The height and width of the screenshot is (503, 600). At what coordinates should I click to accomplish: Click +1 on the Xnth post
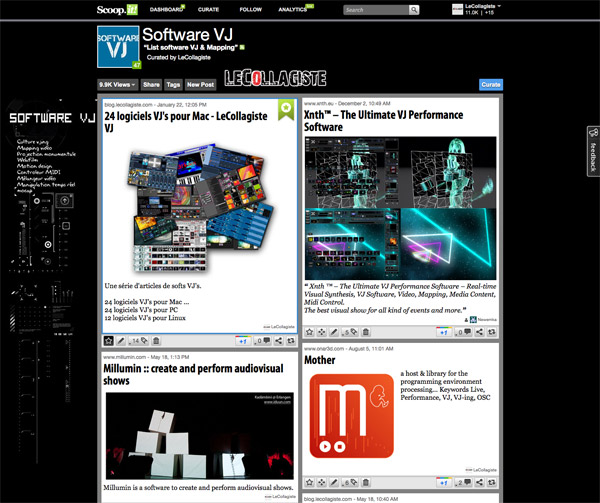[x=444, y=332]
